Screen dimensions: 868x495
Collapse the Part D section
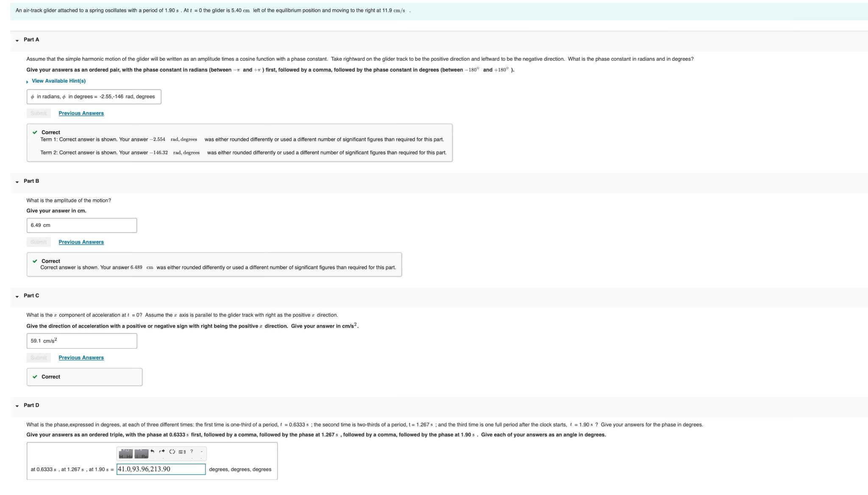coord(17,406)
